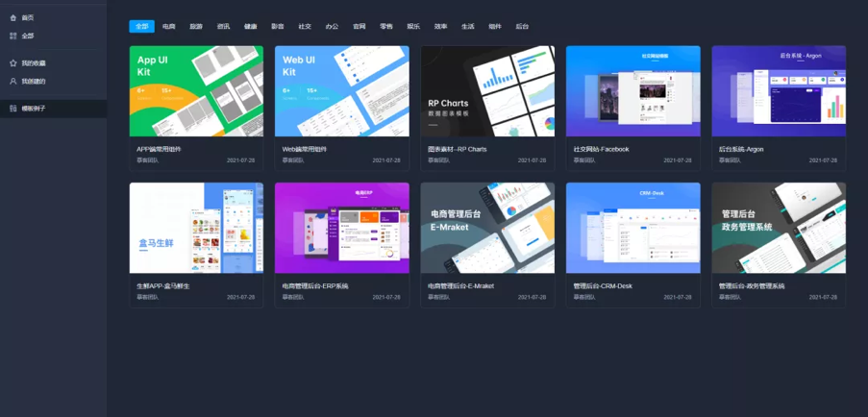This screenshot has height=417, width=868.
Task: Choose the 后台 category tab
Action: point(522,27)
